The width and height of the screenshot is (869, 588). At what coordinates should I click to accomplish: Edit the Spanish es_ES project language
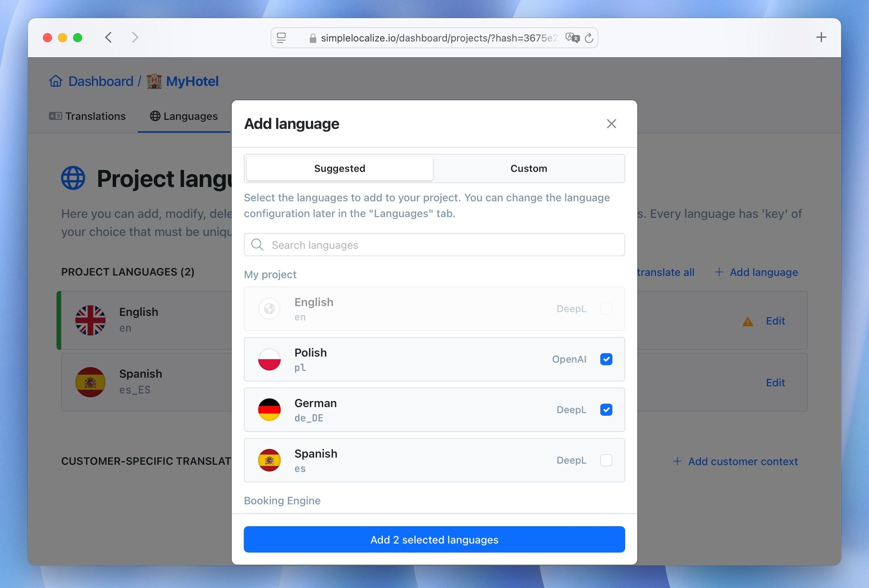click(775, 383)
